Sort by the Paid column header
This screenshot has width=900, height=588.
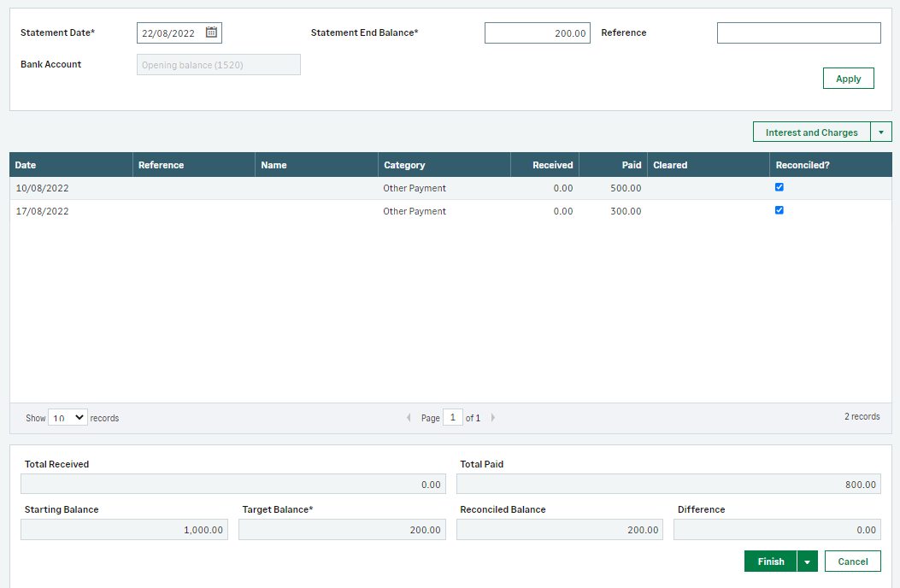click(632, 165)
